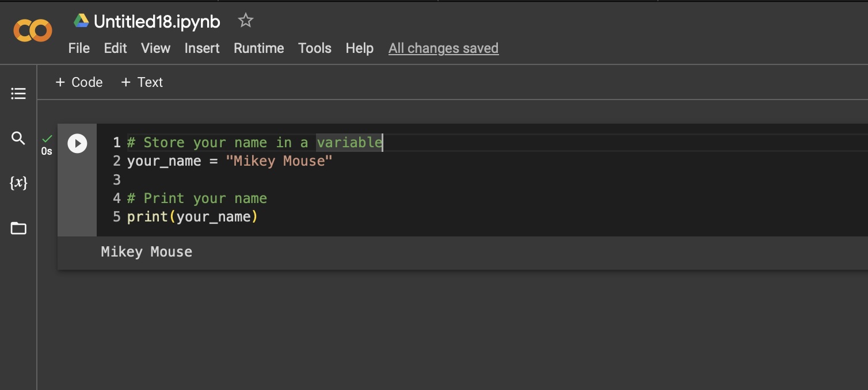This screenshot has height=390, width=868.
Task: Click the All changes saved link
Action: [443, 48]
